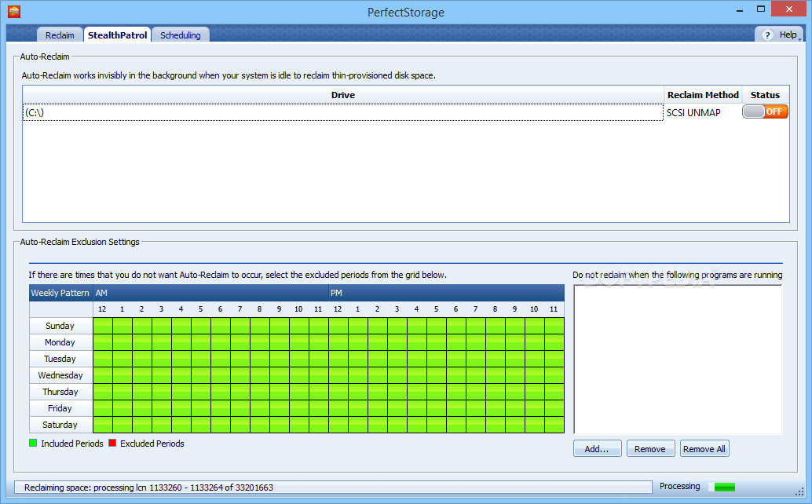Select the Friday row header
Image resolution: width=812 pixels, height=504 pixels.
tap(60, 408)
